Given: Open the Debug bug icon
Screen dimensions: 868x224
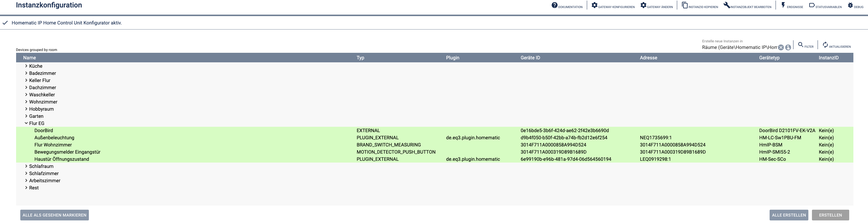Looking at the screenshot, I should coord(850,5).
